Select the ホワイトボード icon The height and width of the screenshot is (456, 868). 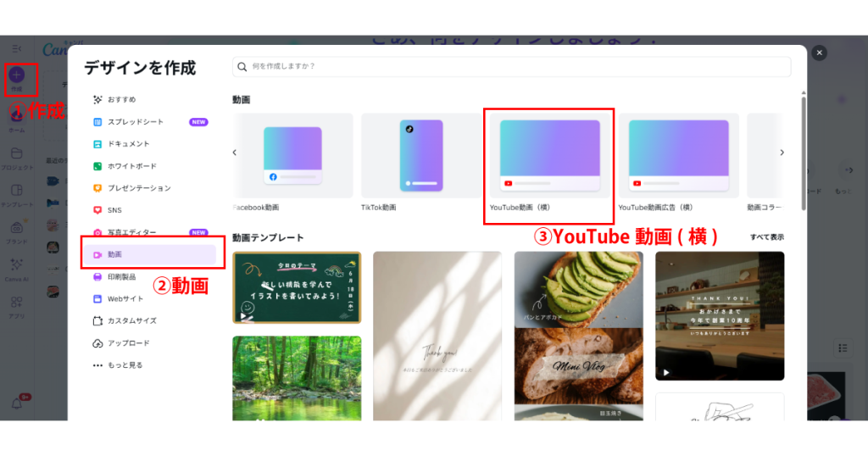coord(97,166)
